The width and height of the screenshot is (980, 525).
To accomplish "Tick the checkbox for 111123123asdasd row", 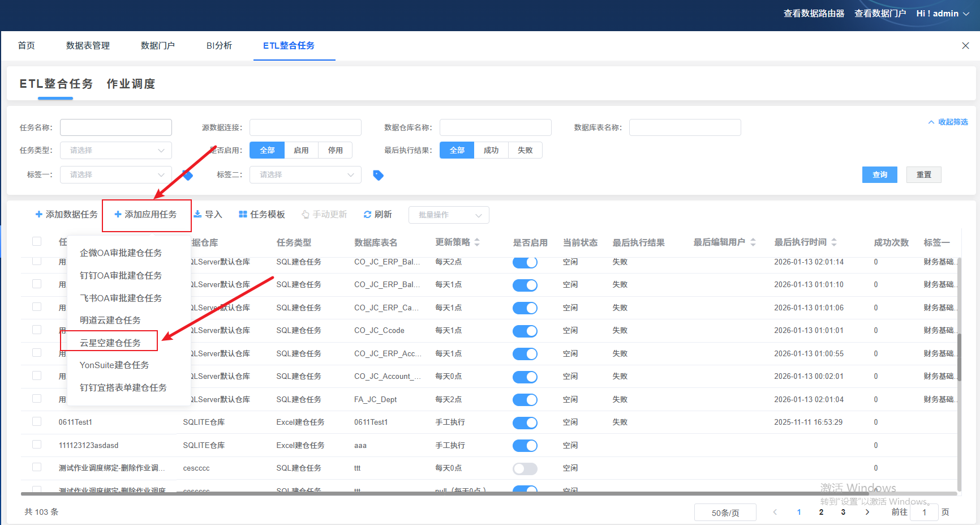I will 37,445.
